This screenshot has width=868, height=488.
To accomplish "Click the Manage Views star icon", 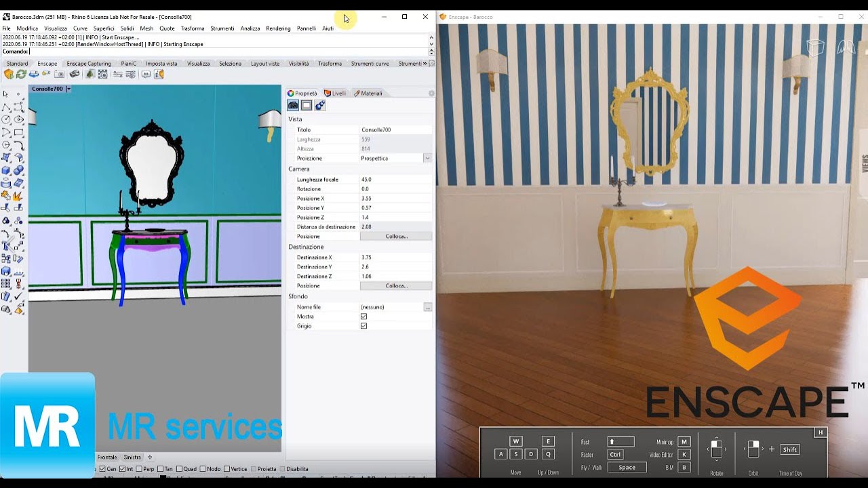I will click(x=46, y=74).
